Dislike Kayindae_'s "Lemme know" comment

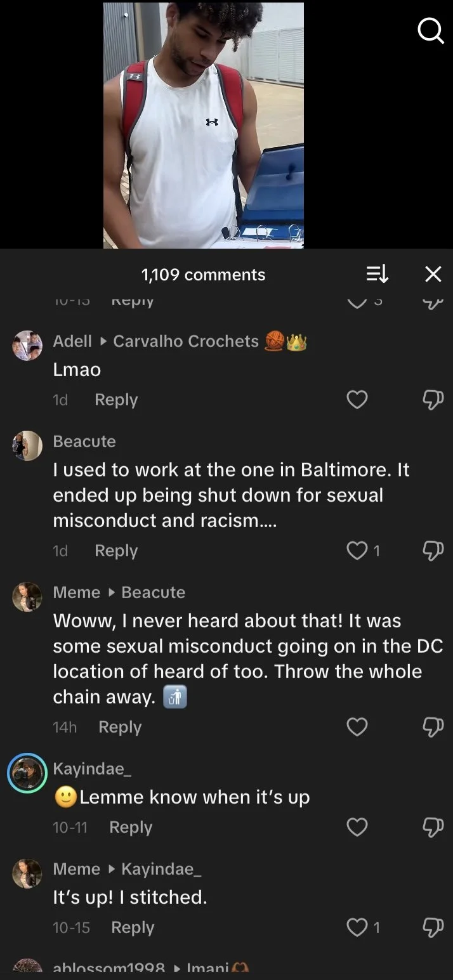pyautogui.click(x=433, y=827)
